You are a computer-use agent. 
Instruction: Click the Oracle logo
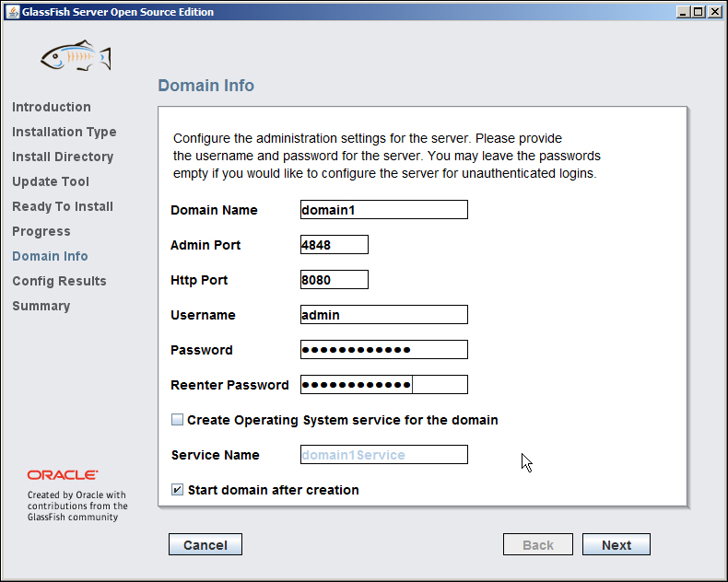pyautogui.click(x=63, y=475)
